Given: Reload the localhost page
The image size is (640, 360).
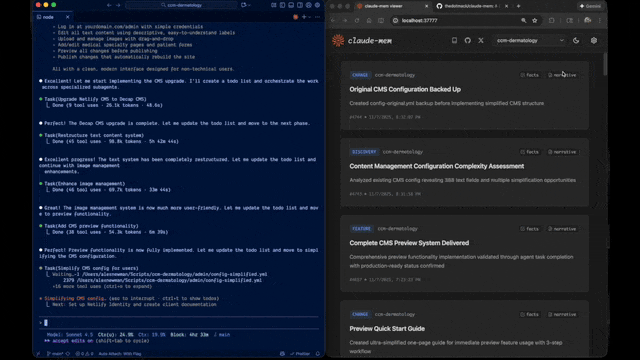Looking at the screenshot, I should click(357, 20).
